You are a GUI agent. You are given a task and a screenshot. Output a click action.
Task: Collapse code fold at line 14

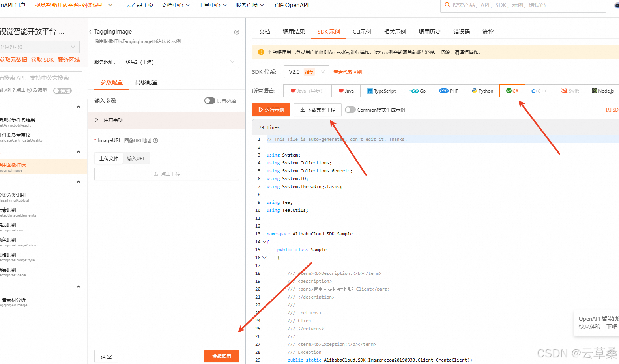264,242
